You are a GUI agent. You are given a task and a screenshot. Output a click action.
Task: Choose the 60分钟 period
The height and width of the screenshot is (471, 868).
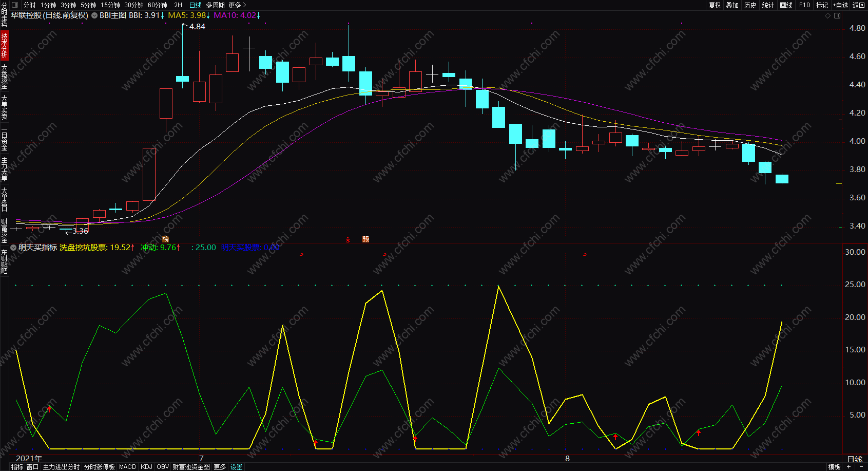click(158, 5)
